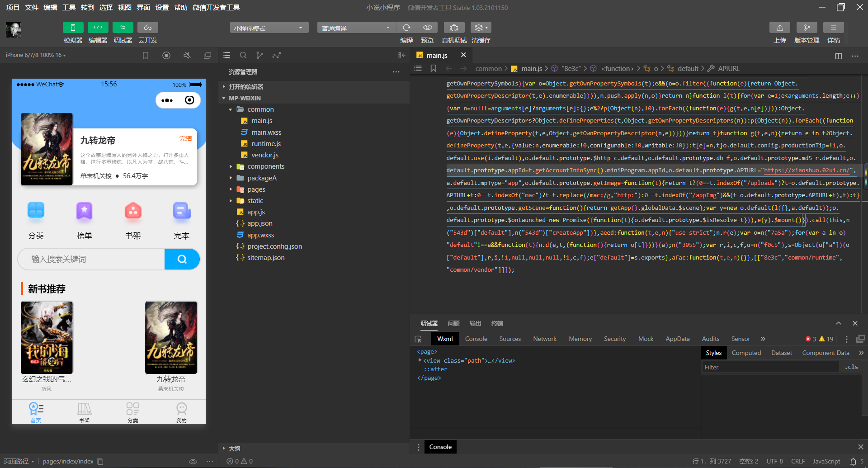Open the mini program mode dropdown

coord(269,28)
